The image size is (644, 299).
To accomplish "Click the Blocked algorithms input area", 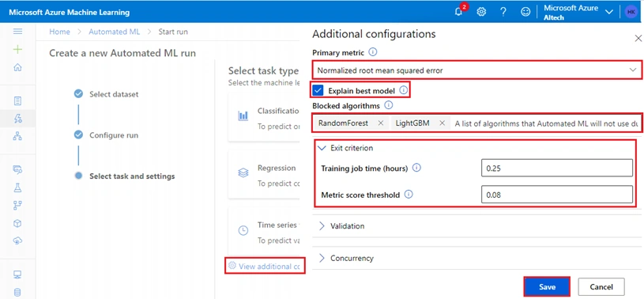I will pyautogui.click(x=545, y=123).
